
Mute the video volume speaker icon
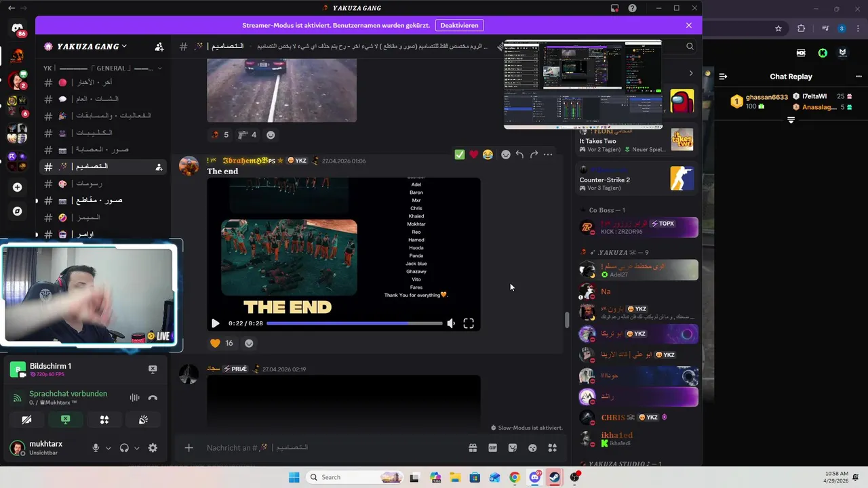[451, 324]
